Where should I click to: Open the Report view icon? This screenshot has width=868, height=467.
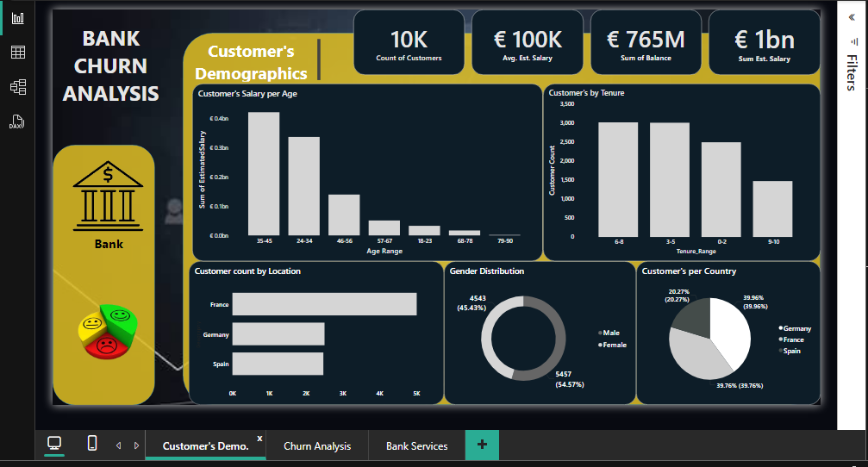tap(18, 18)
